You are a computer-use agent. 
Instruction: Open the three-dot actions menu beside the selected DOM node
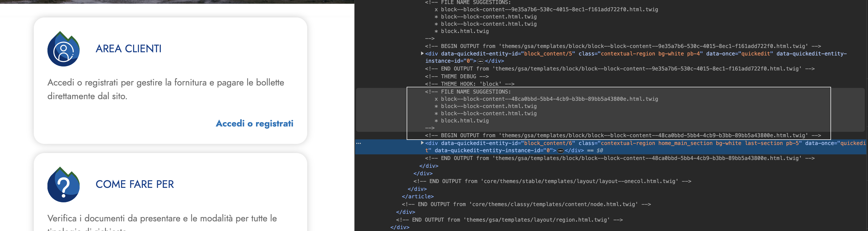(358, 143)
